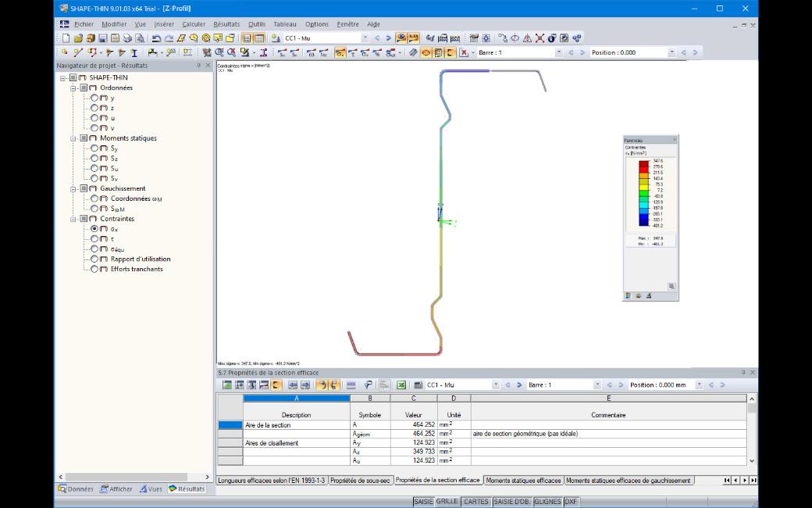The image size is (812, 508).
Task: Open the CC1 - Mu load case dropdown in main toolbar
Action: point(365,38)
